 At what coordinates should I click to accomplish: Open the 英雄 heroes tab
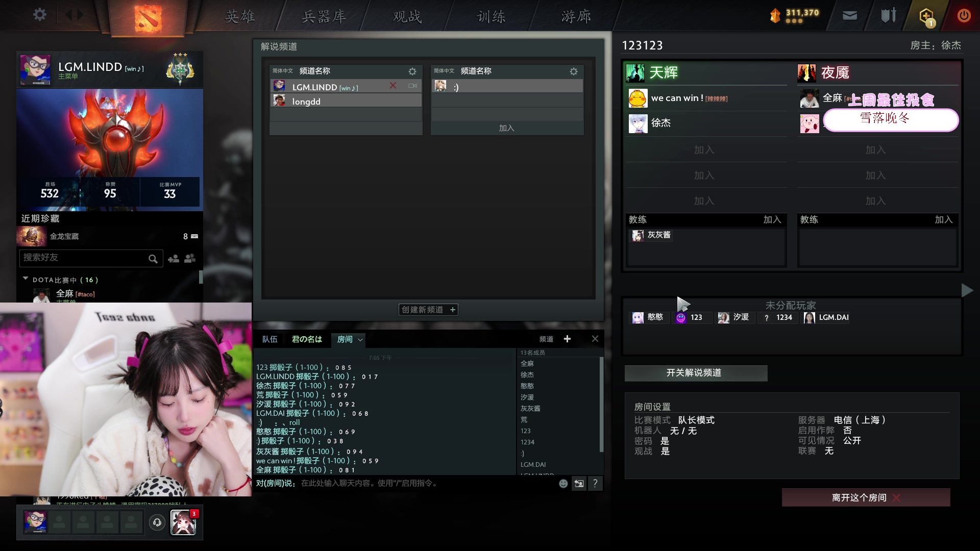tap(240, 17)
